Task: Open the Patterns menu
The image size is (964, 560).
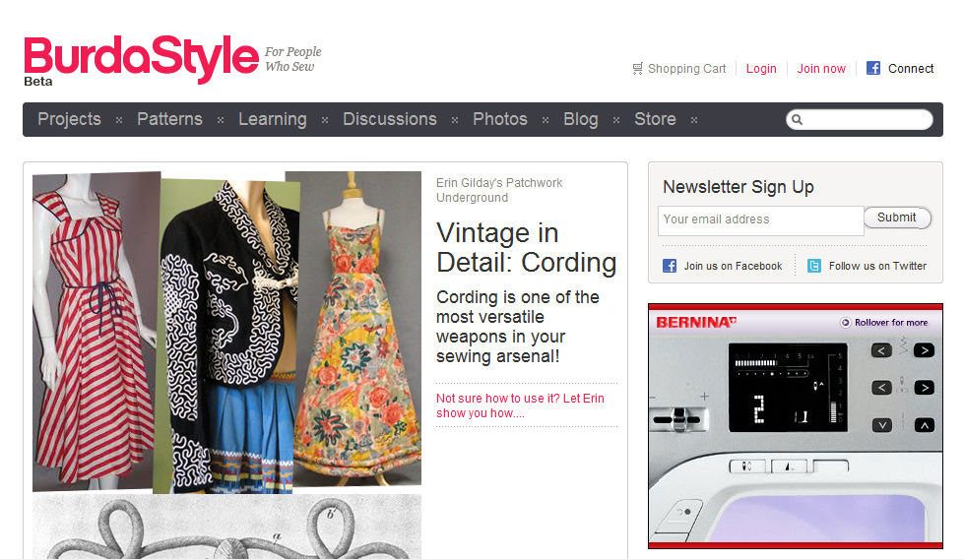Action: [x=169, y=119]
